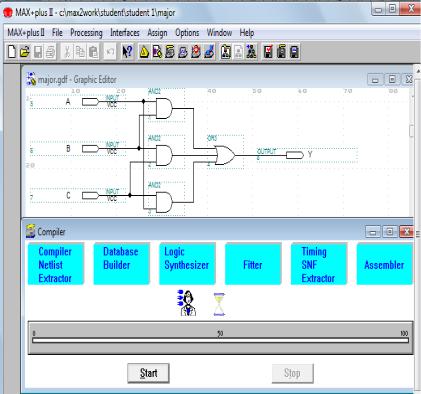Open the Options menu
The height and width of the screenshot is (394, 421).
[x=187, y=33]
